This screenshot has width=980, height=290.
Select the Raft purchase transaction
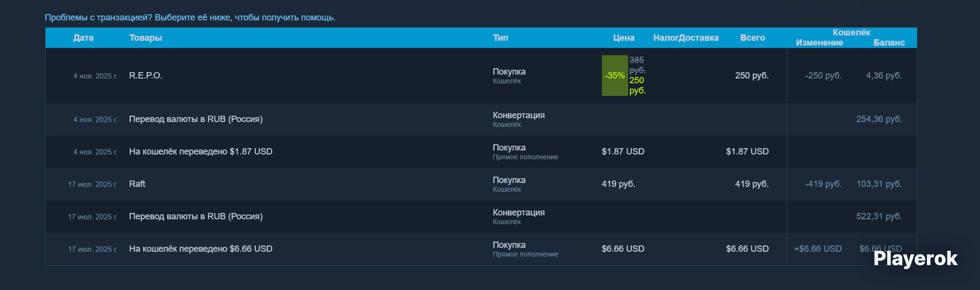[481, 184]
